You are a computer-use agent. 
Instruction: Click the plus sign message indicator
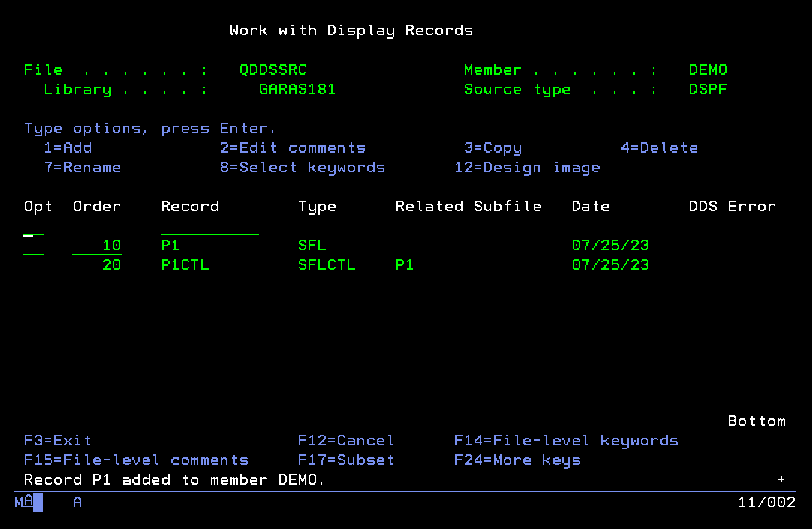tap(781, 480)
